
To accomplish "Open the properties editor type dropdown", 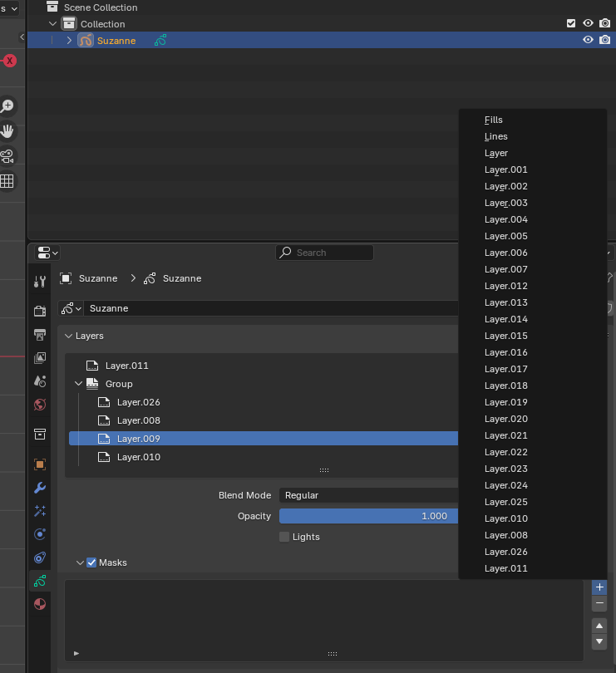I will (x=47, y=253).
